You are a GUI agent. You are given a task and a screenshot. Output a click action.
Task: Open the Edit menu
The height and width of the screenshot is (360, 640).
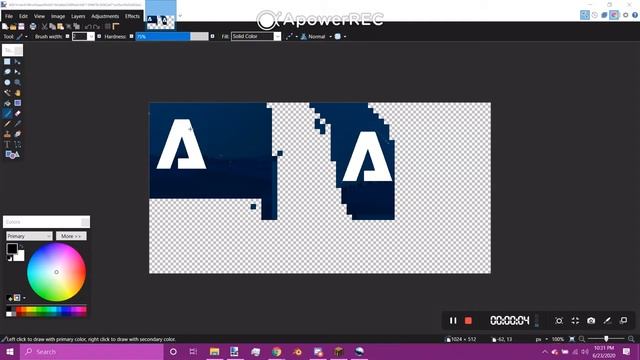click(23, 16)
